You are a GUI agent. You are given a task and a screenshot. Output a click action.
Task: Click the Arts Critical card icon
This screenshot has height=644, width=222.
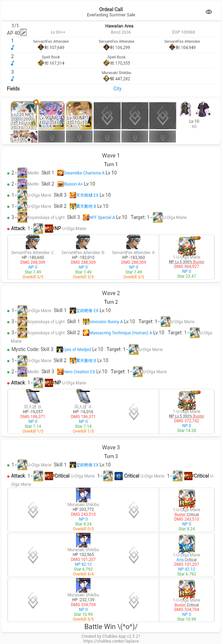pos(187,544)
